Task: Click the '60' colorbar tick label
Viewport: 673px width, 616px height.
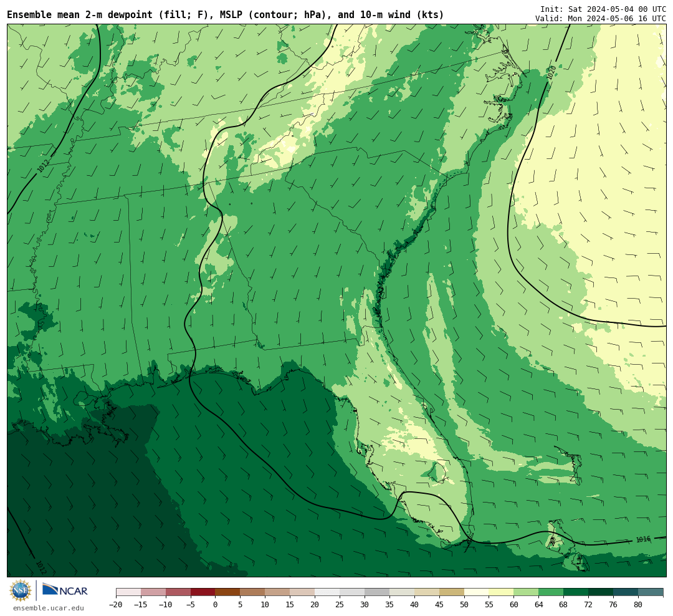Action: point(513,605)
